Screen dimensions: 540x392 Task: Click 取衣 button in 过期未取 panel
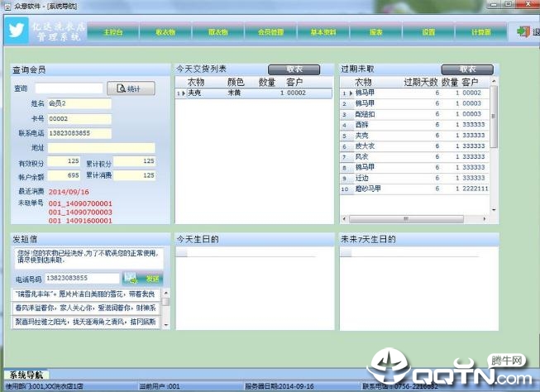tap(467, 69)
